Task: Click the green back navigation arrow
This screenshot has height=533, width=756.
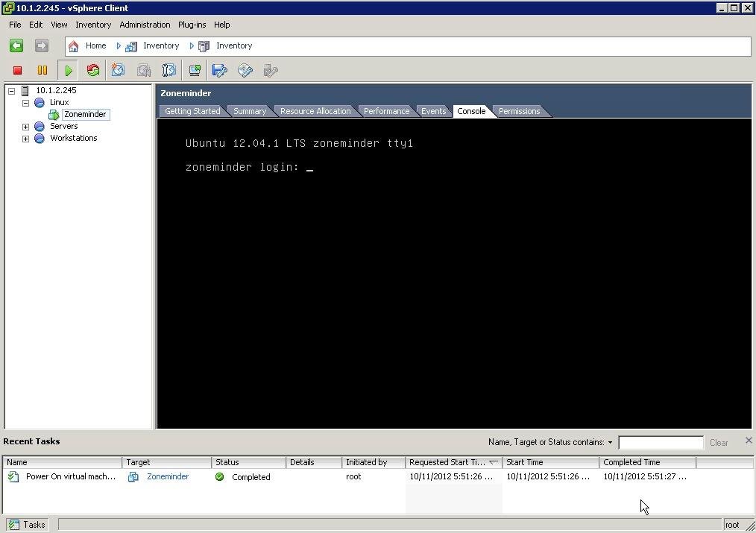Action: (16, 45)
